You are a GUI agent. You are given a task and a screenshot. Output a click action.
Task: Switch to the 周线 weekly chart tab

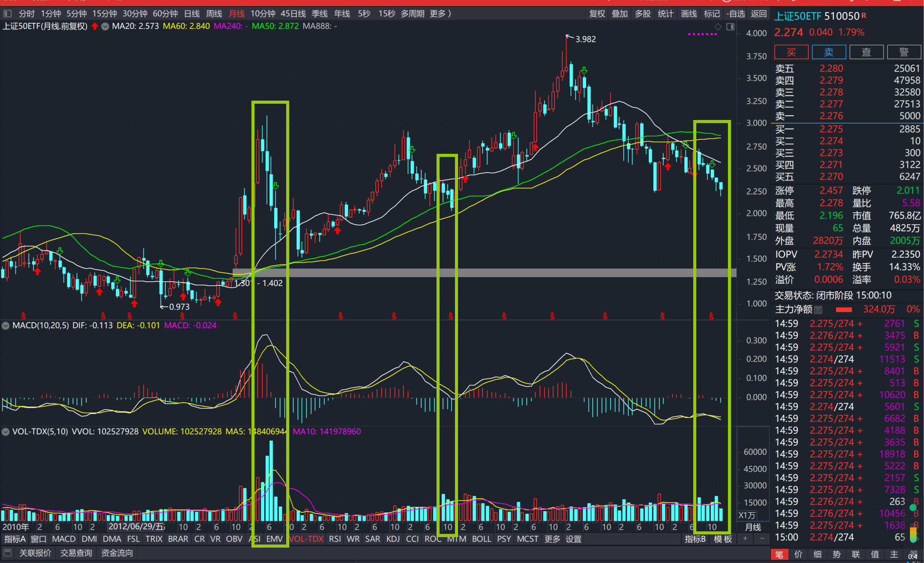[x=214, y=14]
